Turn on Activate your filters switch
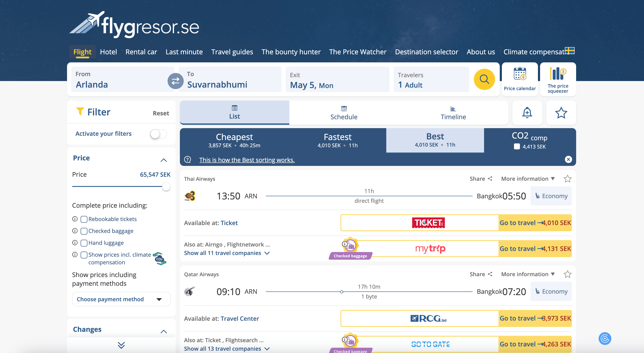The width and height of the screenshot is (644, 353). click(x=158, y=134)
